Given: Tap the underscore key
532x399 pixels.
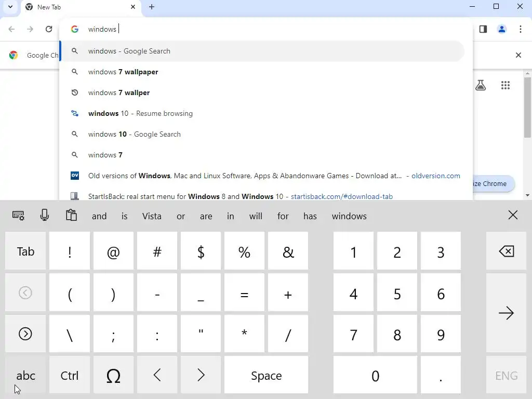Looking at the screenshot, I should 201,292.
